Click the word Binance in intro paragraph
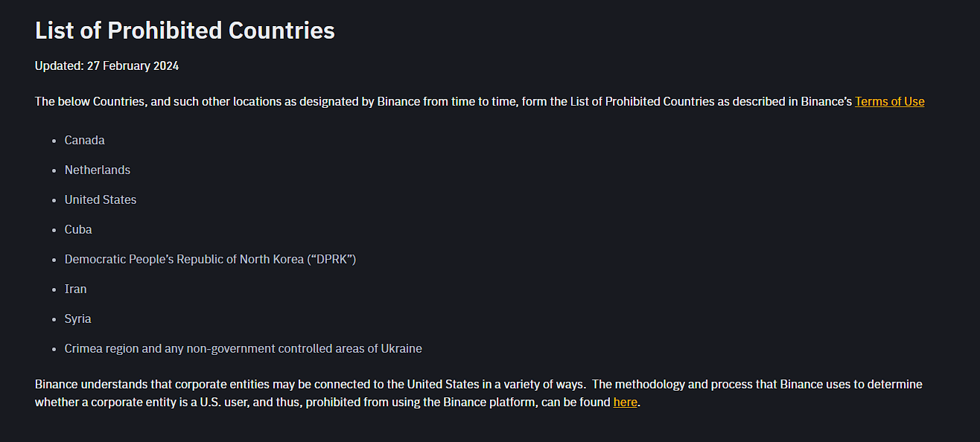Viewport: 980px width, 442px height. point(398,101)
